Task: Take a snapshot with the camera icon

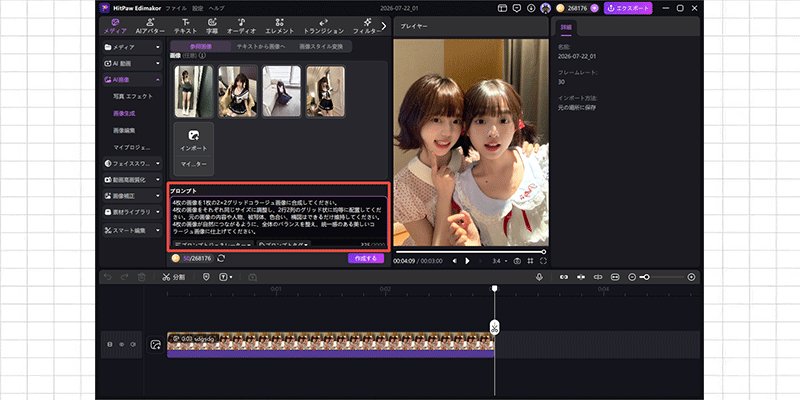Action: 517,261
